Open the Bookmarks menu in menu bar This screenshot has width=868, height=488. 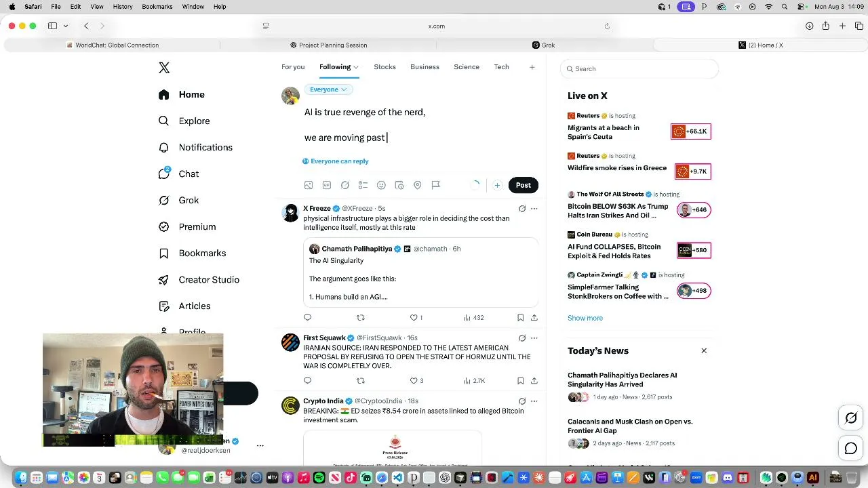157,7
